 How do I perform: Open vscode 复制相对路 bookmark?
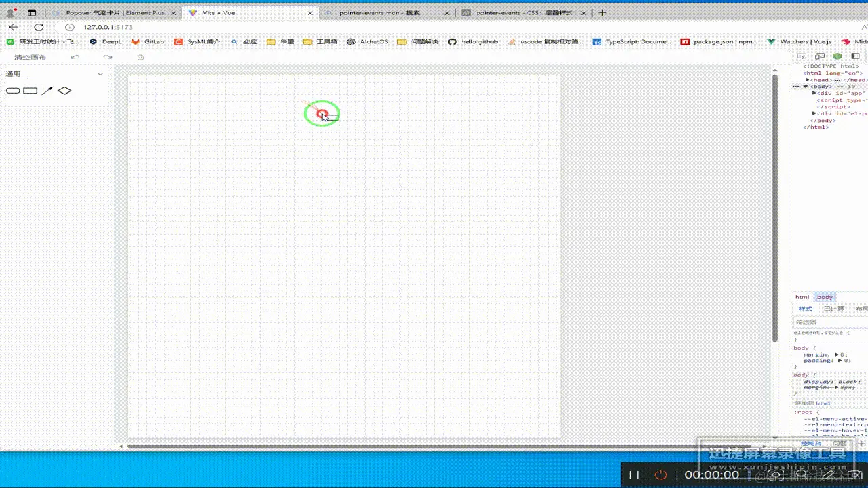click(545, 41)
